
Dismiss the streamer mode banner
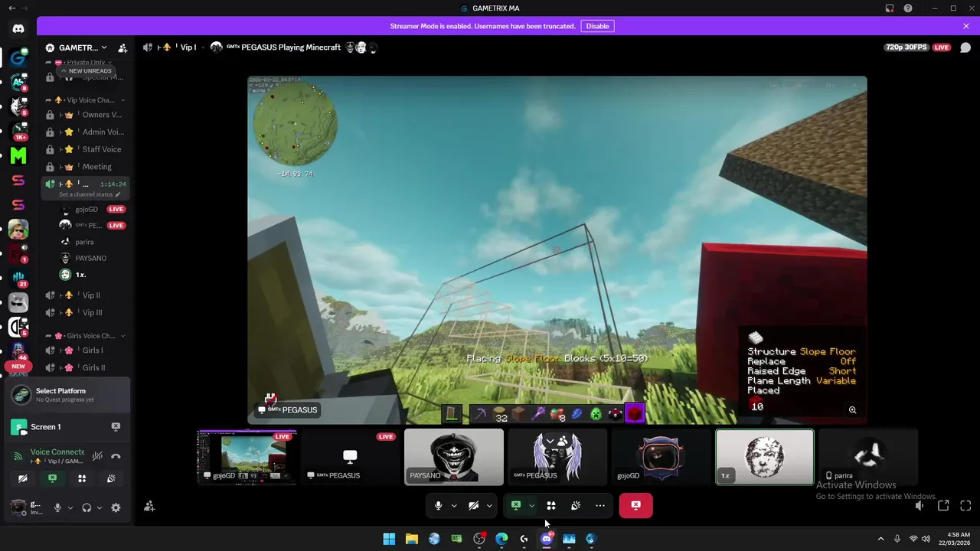[x=966, y=26]
